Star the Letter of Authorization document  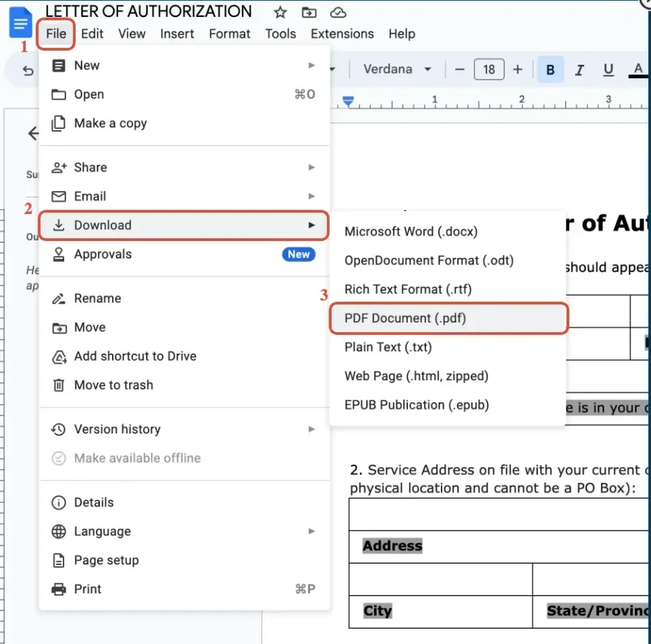click(x=280, y=12)
